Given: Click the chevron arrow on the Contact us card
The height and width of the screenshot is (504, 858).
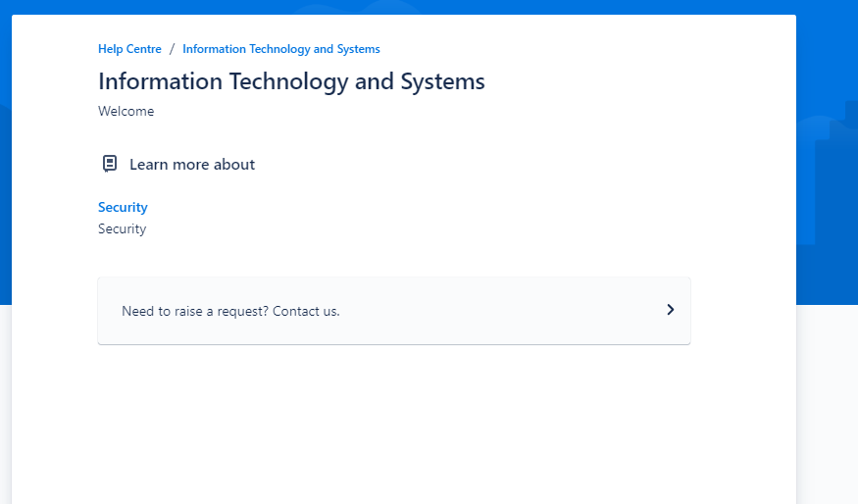Looking at the screenshot, I should tap(671, 310).
